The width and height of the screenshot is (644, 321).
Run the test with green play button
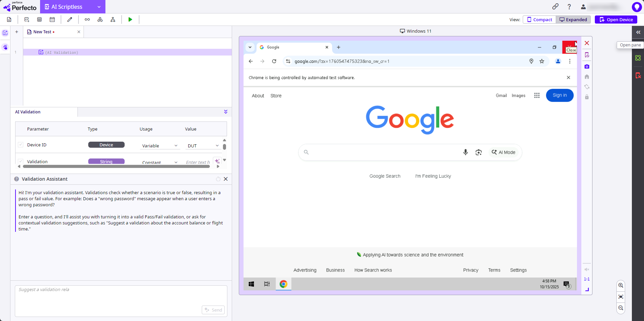click(x=130, y=20)
